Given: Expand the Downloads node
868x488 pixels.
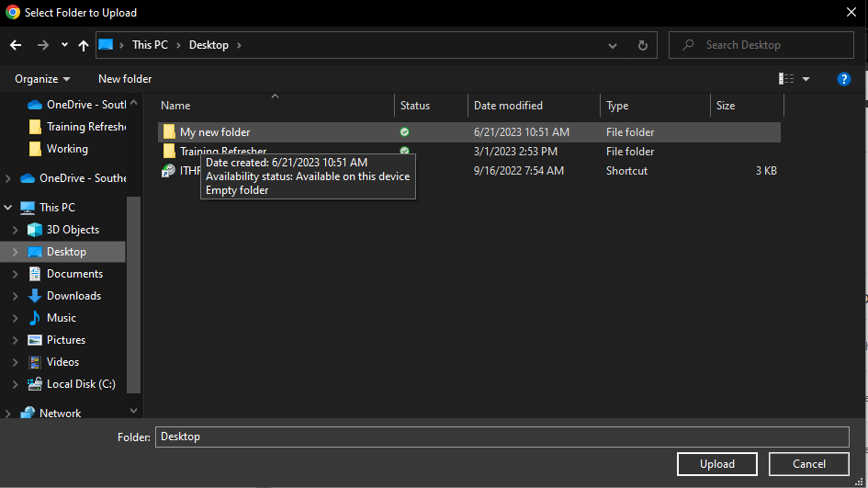Looking at the screenshot, I should point(16,296).
